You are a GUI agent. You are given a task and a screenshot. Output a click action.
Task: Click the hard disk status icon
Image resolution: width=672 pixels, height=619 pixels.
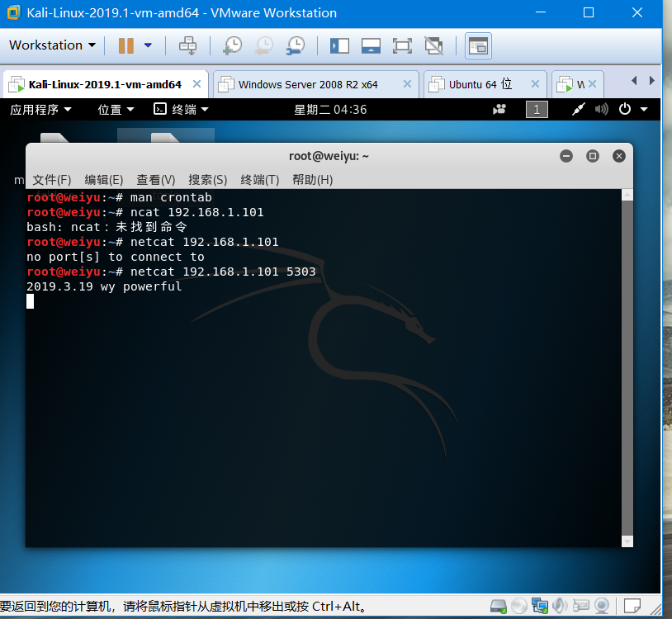point(498,606)
